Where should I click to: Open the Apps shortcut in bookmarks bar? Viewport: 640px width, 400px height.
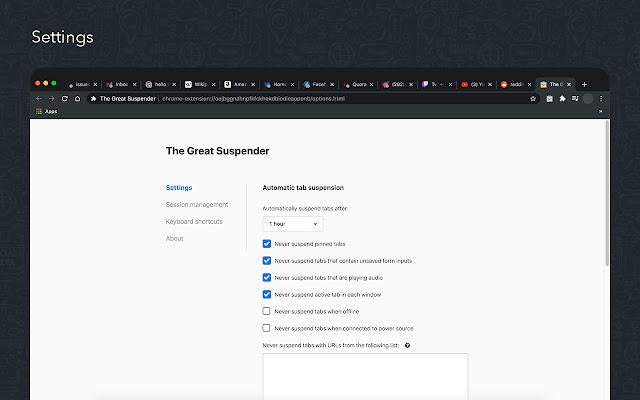tap(47, 111)
